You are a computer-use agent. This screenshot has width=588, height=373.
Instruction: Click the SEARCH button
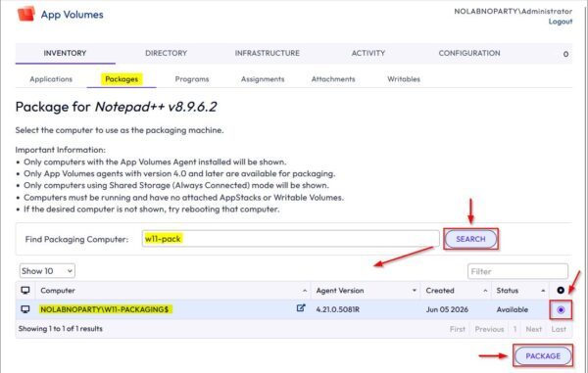pos(470,239)
